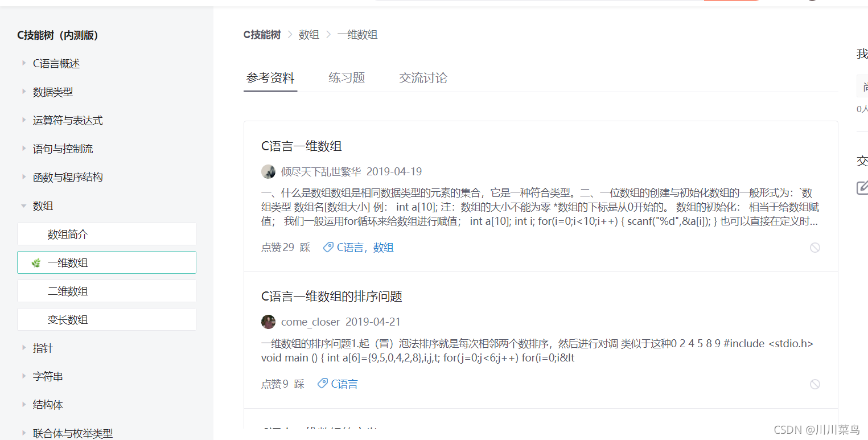Collapse the 数组 section
Screen dimensions: 868x440
tap(24, 206)
